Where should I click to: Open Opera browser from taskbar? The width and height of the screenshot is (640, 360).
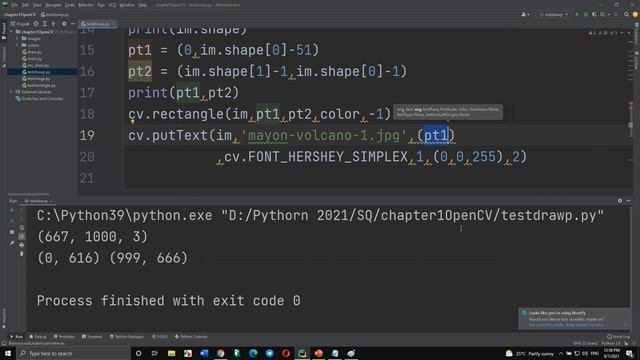(x=286, y=353)
